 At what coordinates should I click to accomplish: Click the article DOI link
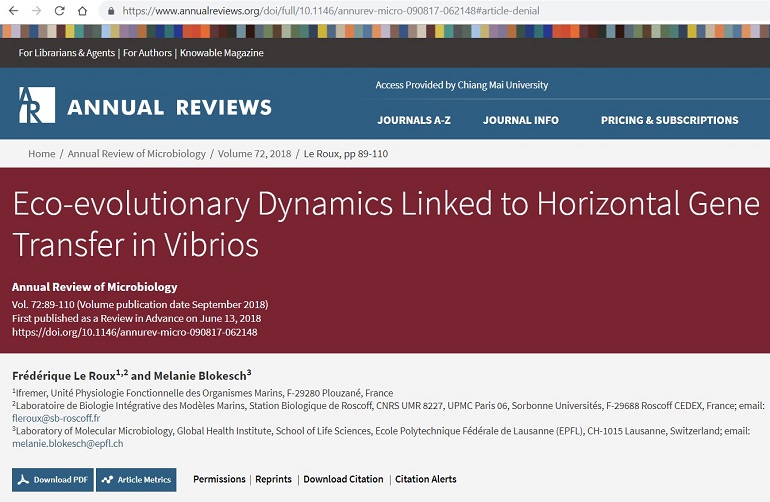pos(135,332)
